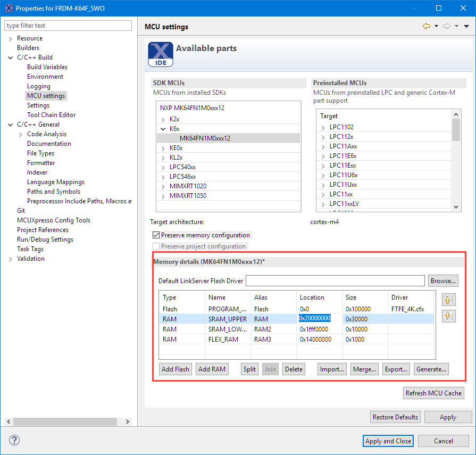This screenshot has width=476, height=455.
Task: Open the back history dropdown arrow
Action: coord(436,26)
